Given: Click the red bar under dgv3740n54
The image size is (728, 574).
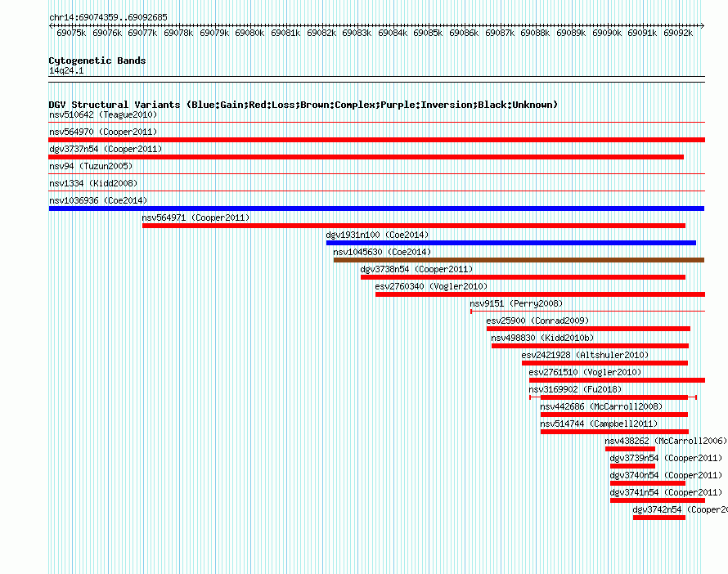Looking at the screenshot, I should point(648,483).
